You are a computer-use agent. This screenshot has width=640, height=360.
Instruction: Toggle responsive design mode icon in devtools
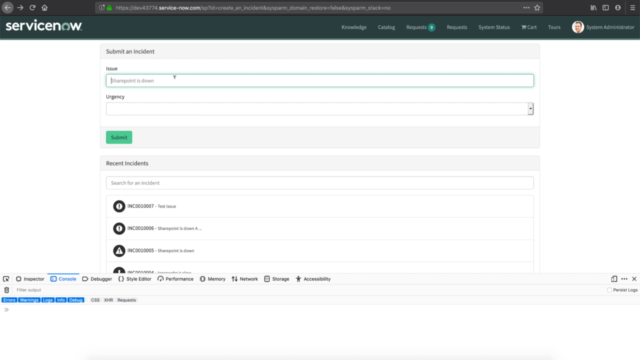coord(614,279)
